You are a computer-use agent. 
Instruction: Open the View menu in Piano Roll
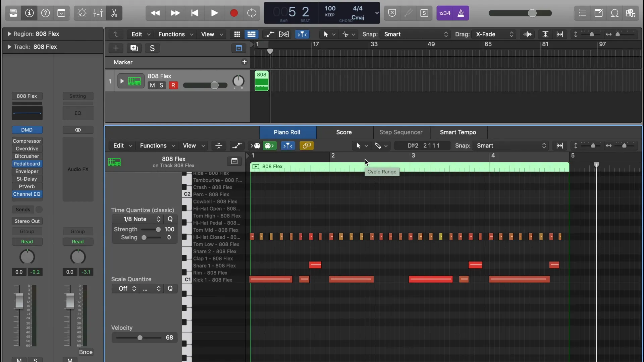(x=189, y=145)
